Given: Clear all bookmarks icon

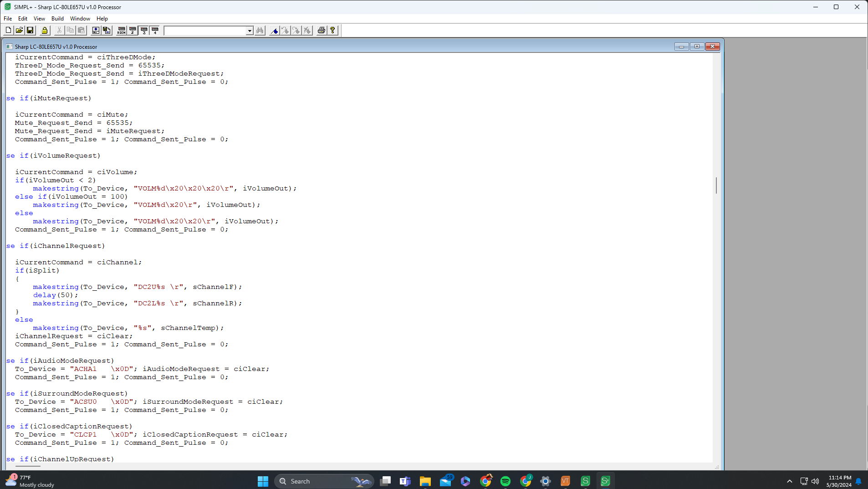Looking at the screenshot, I should (307, 31).
